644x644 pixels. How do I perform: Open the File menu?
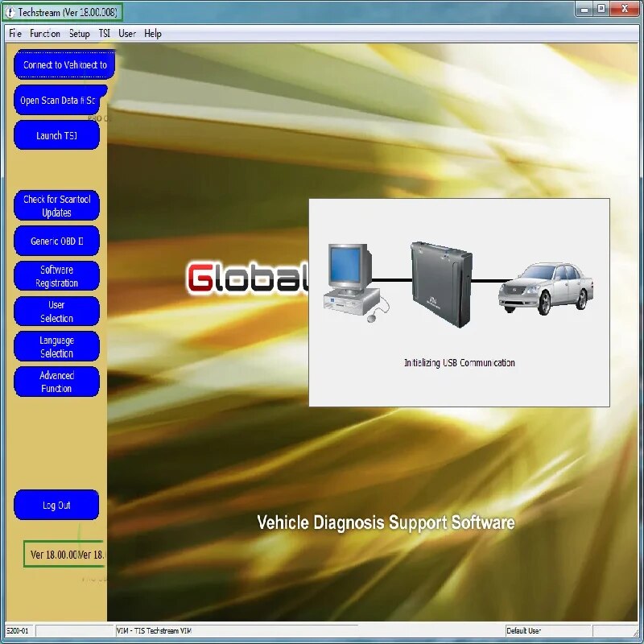15,34
